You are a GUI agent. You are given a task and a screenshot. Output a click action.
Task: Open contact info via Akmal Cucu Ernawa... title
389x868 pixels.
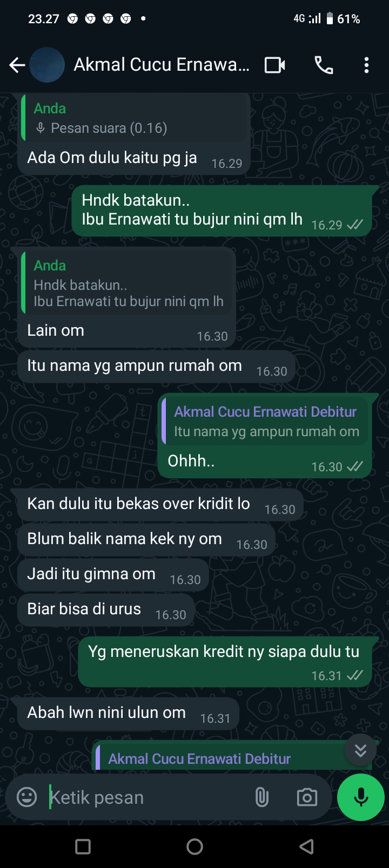coord(162,65)
